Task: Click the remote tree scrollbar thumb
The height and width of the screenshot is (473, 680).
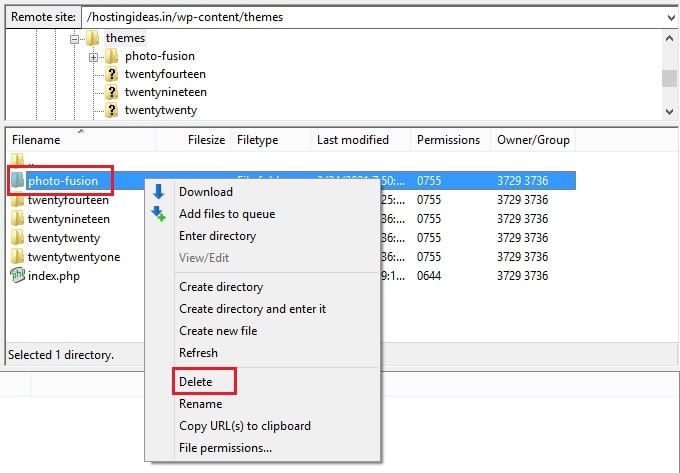Action: click(669, 78)
